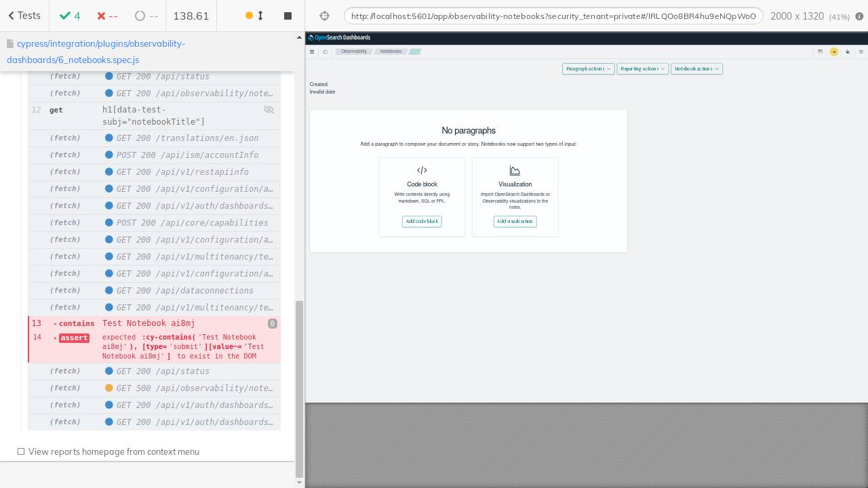Click the Code block icon
Screen dimensions: 868x488
point(422,170)
